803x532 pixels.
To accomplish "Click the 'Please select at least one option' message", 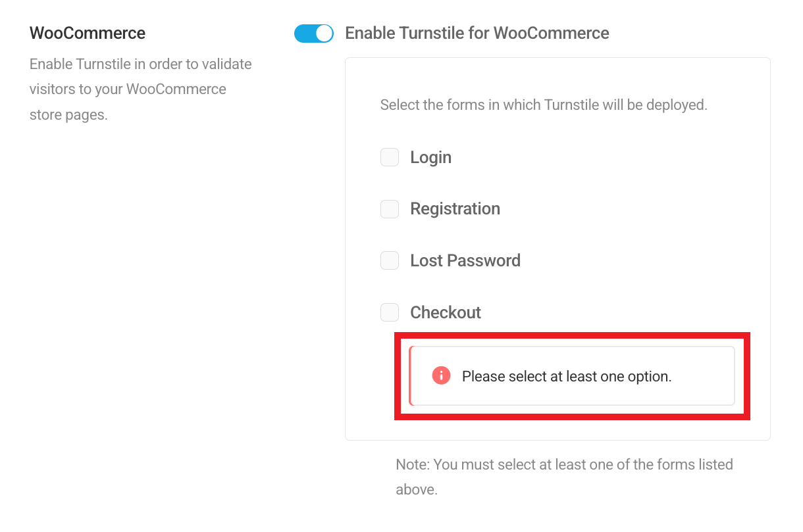I will pyautogui.click(x=567, y=375).
